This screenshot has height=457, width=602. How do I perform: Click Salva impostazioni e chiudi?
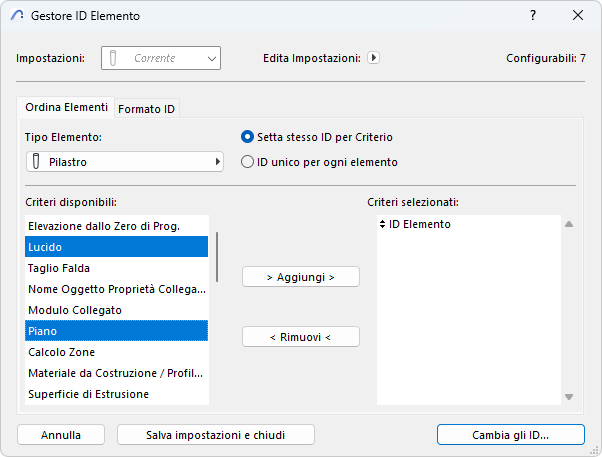(216, 435)
